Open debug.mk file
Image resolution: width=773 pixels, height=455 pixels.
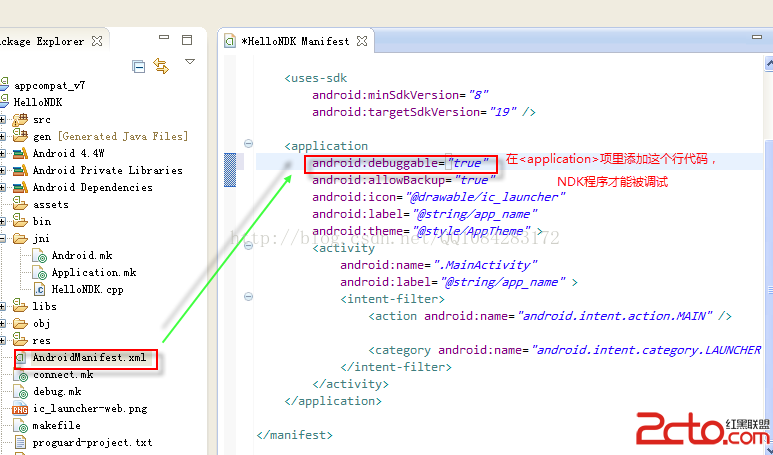point(57,391)
